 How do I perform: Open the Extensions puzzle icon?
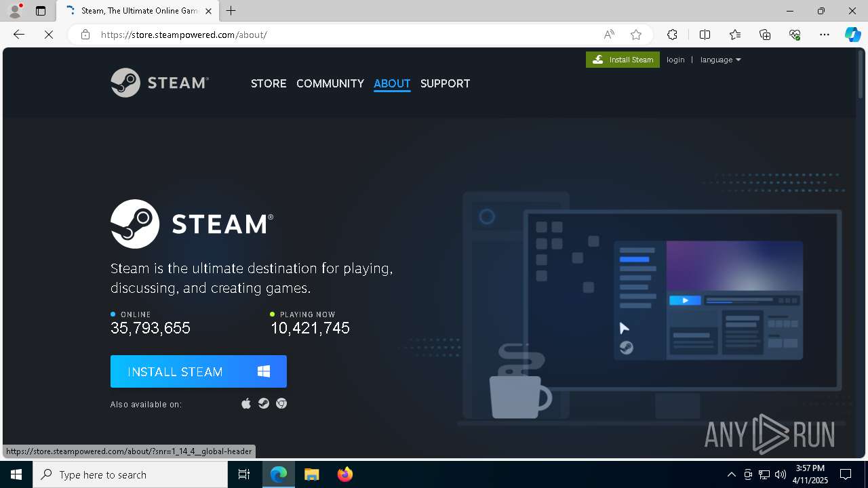pyautogui.click(x=672, y=35)
